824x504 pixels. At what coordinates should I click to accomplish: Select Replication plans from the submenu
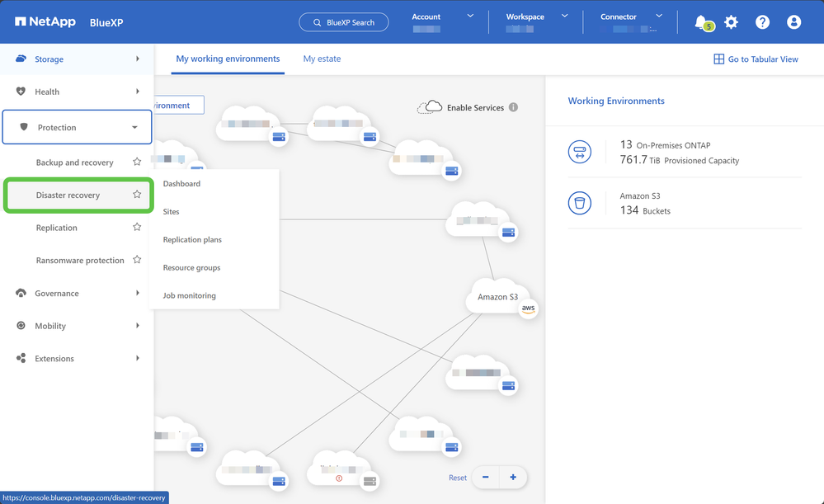[192, 240]
